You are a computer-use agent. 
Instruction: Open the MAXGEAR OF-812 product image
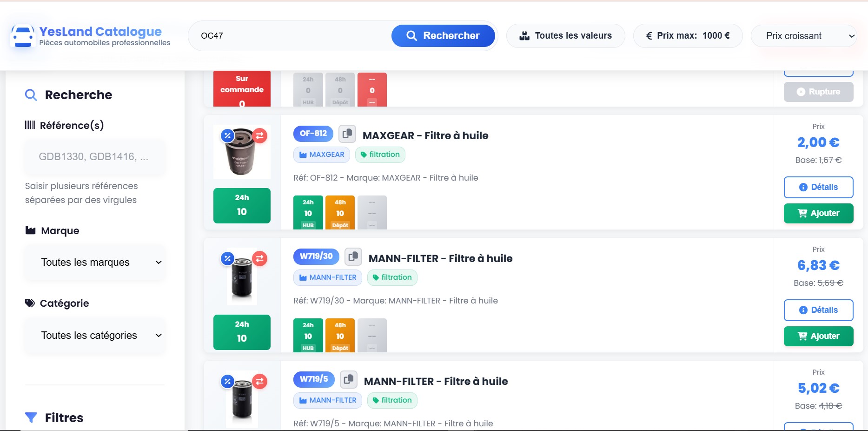pyautogui.click(x=242, y=152)
